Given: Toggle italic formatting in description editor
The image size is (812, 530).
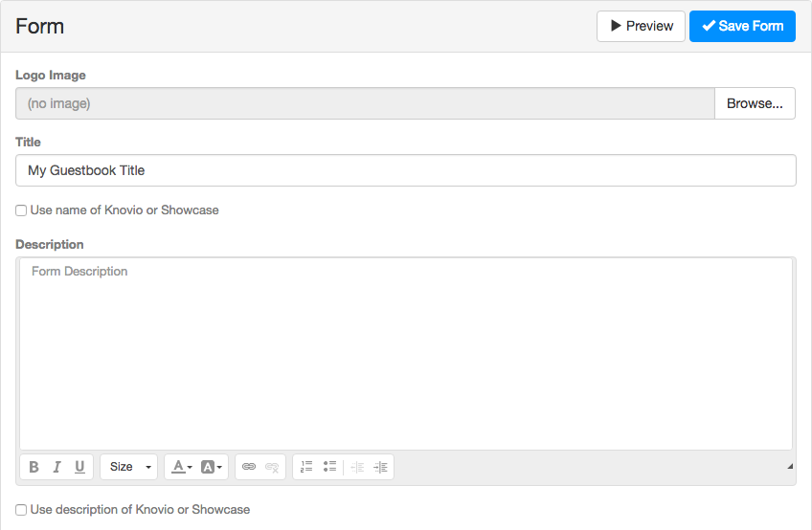Looking at the screenshot, I should click(56, 467).
